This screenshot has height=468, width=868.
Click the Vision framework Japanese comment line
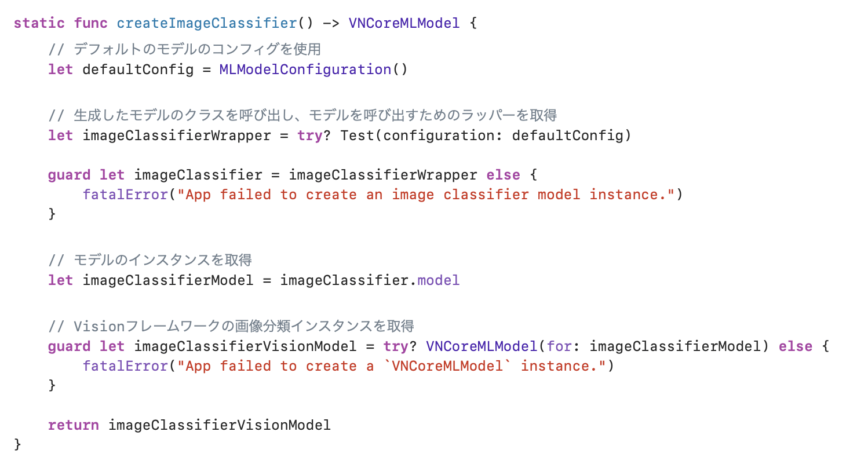click(231, 326)
